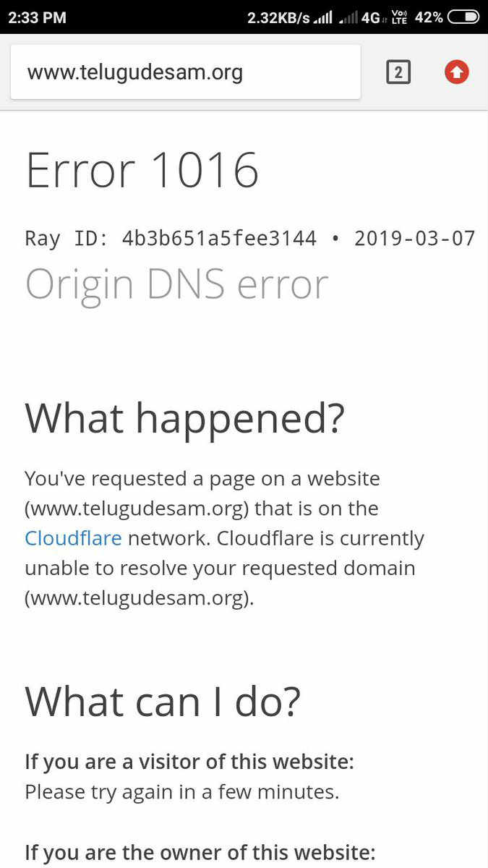Click the Origin DNS error subtitle
Screen dimensions: 488x868
coord(176,284)
